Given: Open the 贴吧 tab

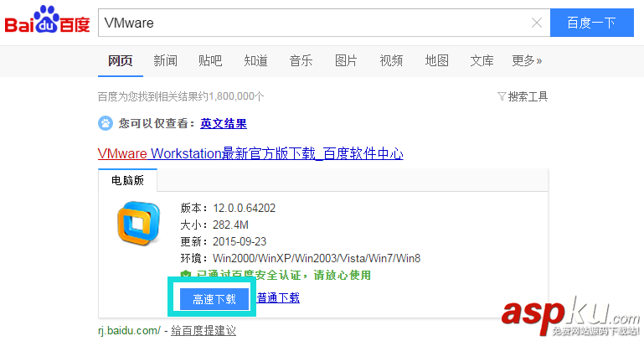Looking at the screenshot, I should (210, 61).
